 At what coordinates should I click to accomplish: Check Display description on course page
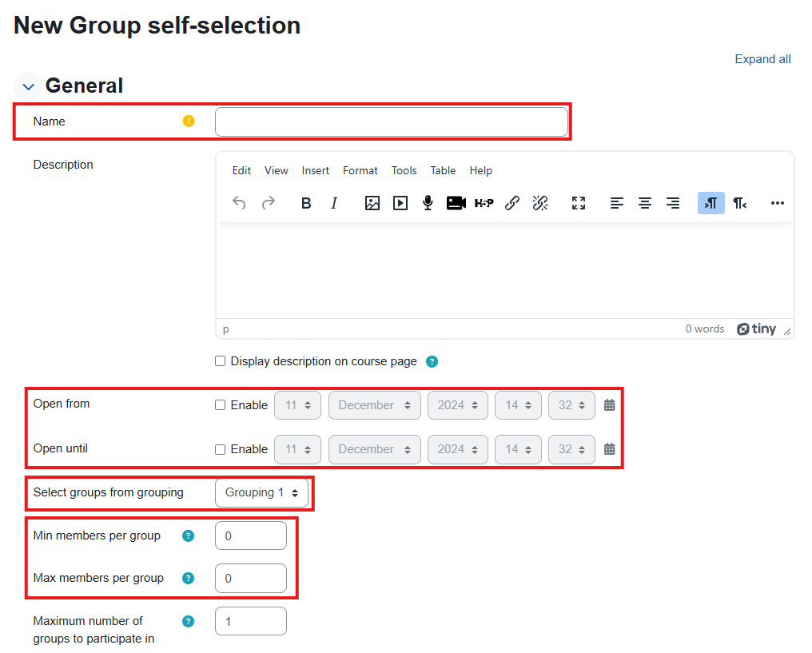pos(220,360)
